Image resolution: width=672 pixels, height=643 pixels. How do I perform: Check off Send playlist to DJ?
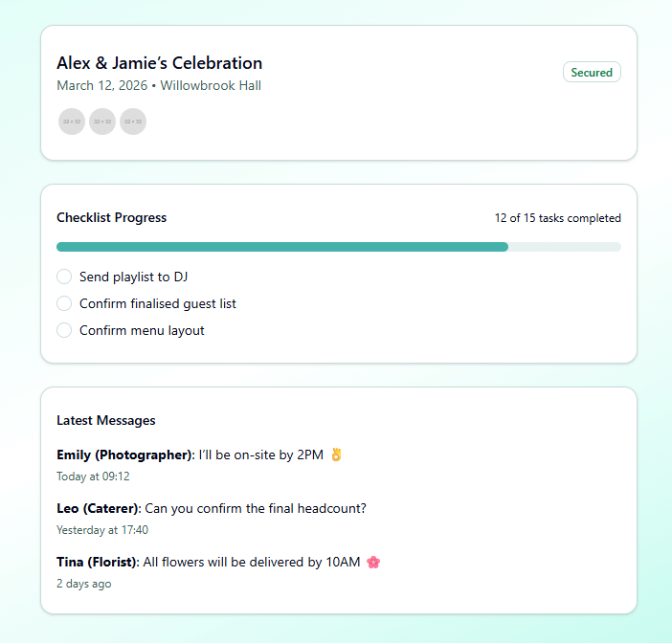click(64, 277)
